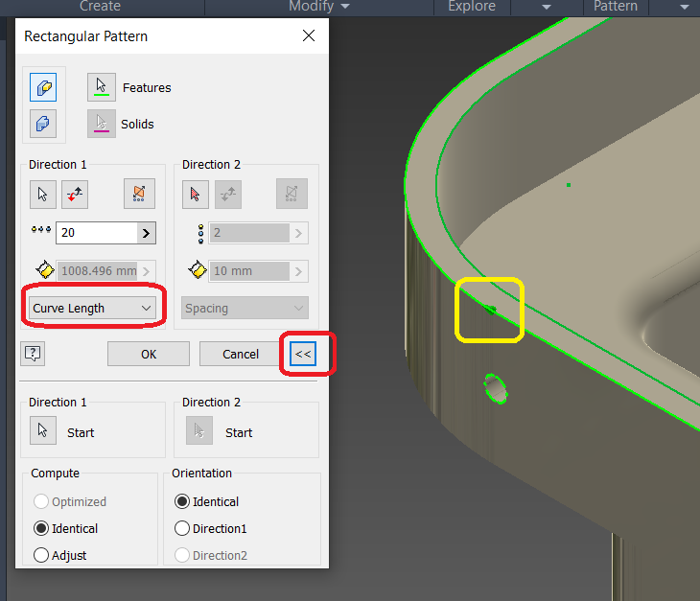Flip Direction 1 with the flip icon
Screen dimensions: 700x601
tap(75, 194)
